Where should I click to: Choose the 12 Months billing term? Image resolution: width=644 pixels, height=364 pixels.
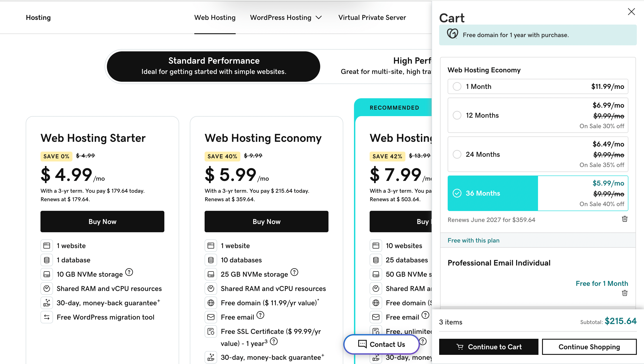tap(457, 115)
